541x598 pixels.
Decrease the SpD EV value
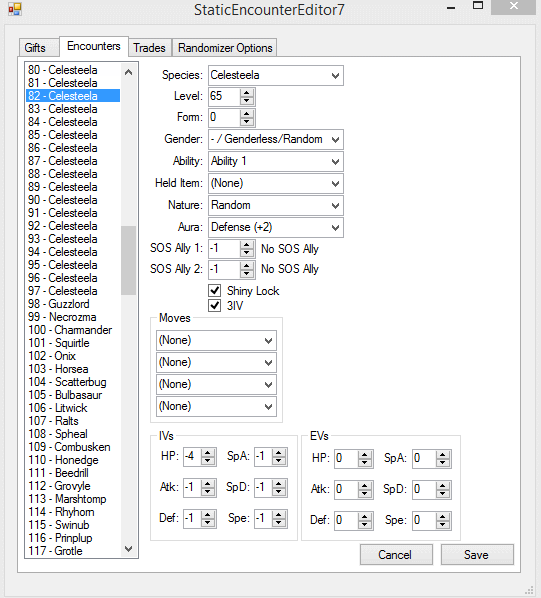443,494
